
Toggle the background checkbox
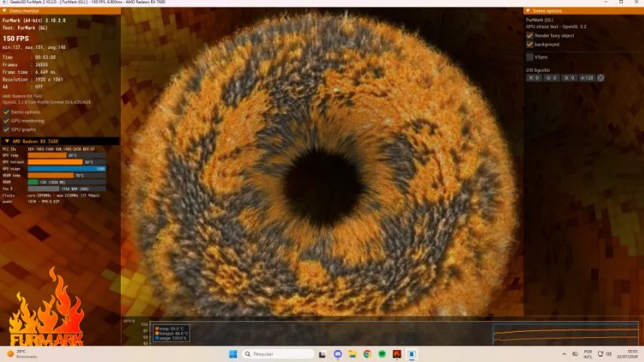click(x=530, y=44)
